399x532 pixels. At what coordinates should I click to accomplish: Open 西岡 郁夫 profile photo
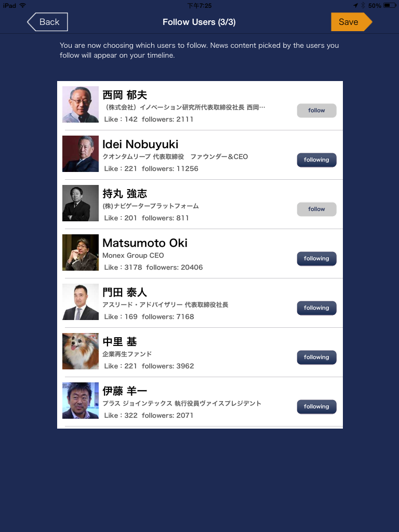[81, 104]
